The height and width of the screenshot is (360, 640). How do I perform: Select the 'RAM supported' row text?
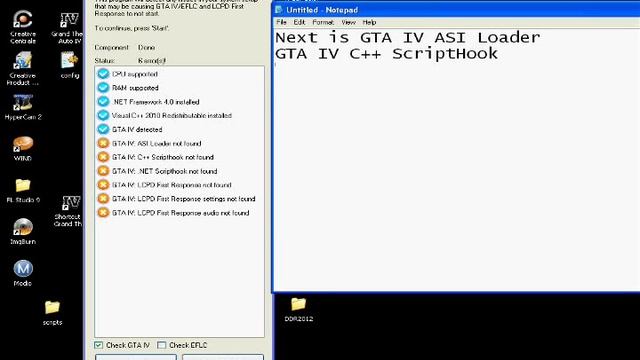pyautogui.click(x=135, y=88)
